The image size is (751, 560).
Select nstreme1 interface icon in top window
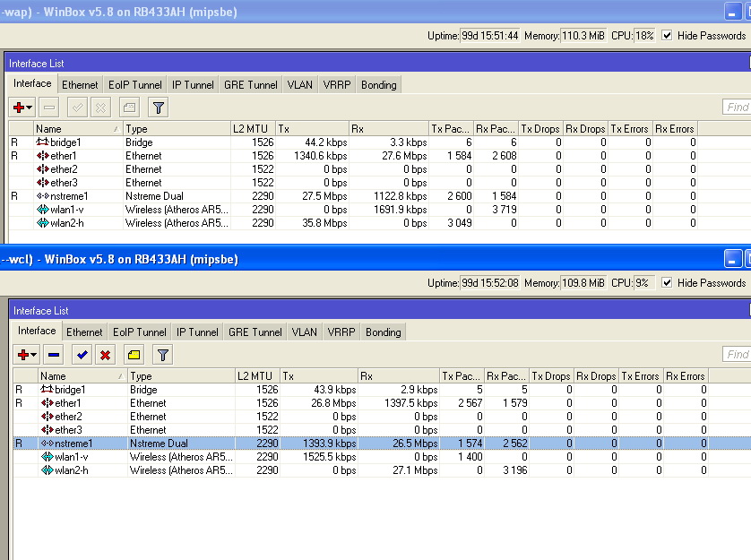tap(43, 196)
